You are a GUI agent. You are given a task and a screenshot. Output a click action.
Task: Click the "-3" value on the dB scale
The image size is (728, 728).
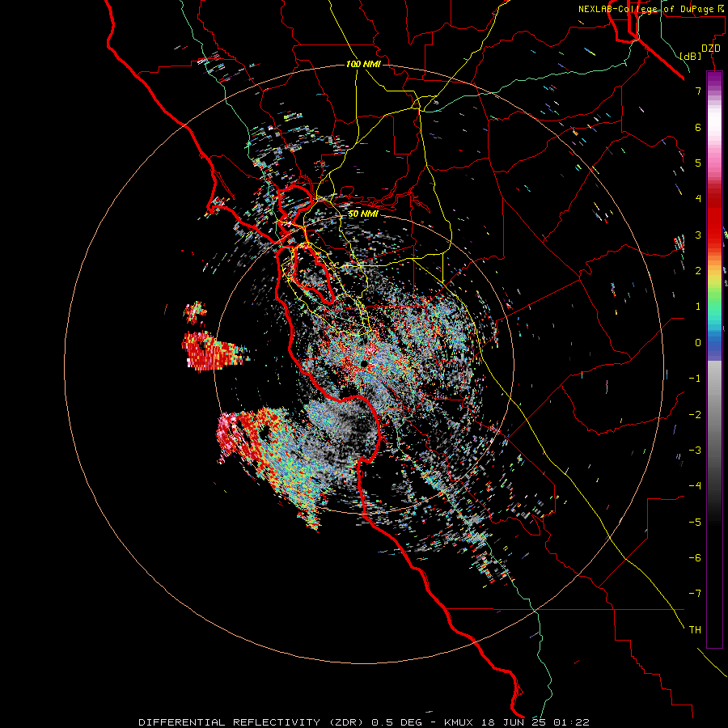coord(695,451)
